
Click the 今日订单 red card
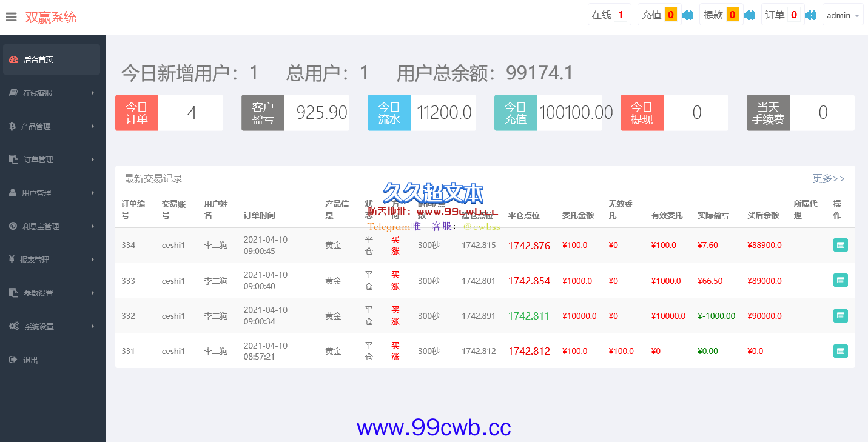tap(169, 113)
